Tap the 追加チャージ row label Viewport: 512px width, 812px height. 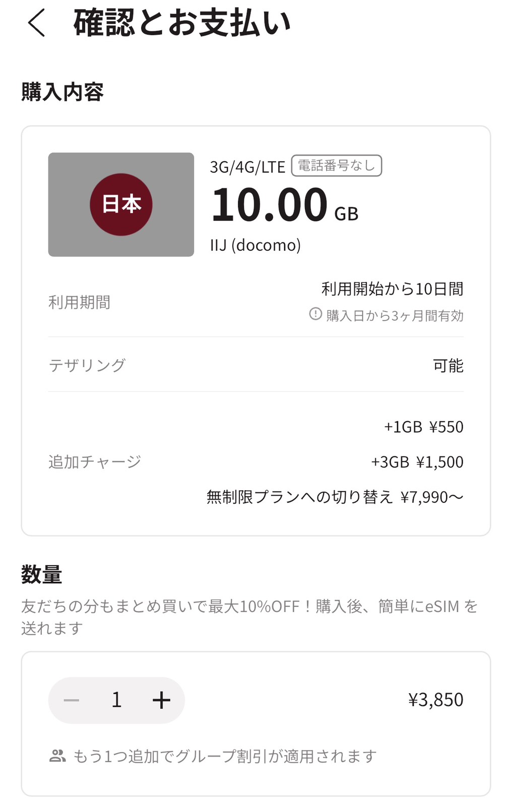click(x=95, y=462)
